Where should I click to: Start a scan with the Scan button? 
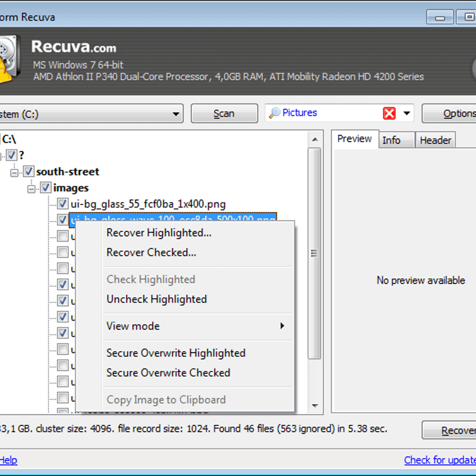pos(224,113)
